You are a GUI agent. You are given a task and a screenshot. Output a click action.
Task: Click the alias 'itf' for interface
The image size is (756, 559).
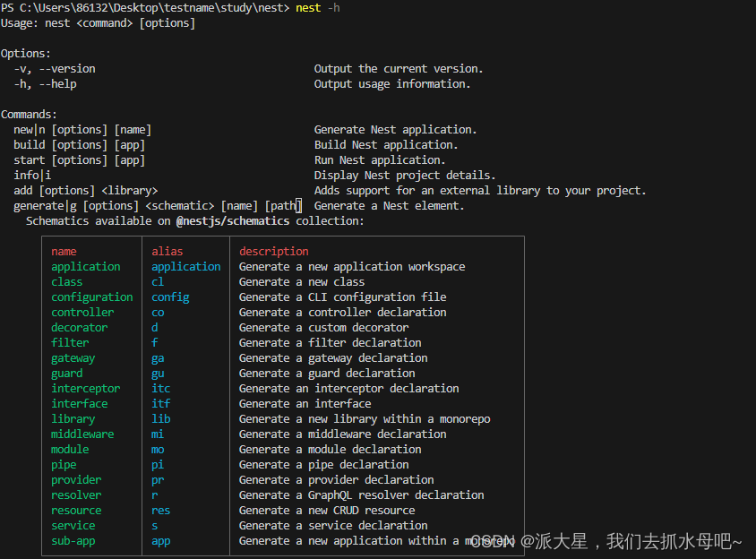pyautogui.click(x=160, y=403)
